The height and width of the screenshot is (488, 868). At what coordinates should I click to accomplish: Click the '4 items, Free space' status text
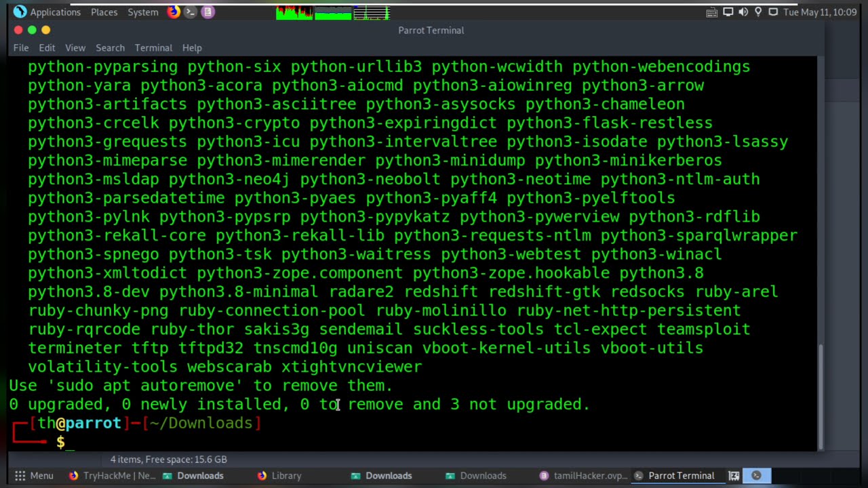click(x=169, y=460)
